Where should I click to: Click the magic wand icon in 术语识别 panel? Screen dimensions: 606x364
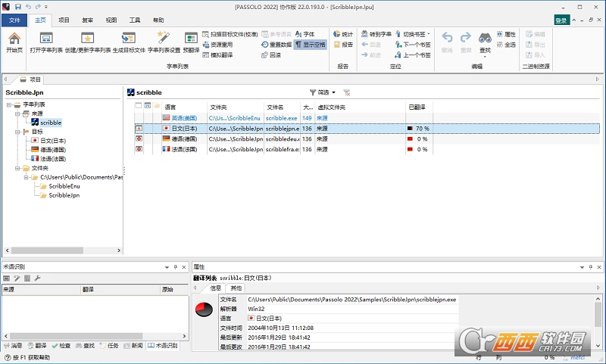click(x=17, y=278)
